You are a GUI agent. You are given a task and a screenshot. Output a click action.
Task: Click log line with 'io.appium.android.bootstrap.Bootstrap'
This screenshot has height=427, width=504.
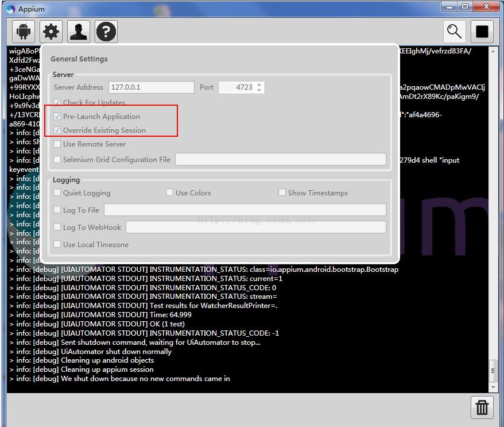click(204, 270)
